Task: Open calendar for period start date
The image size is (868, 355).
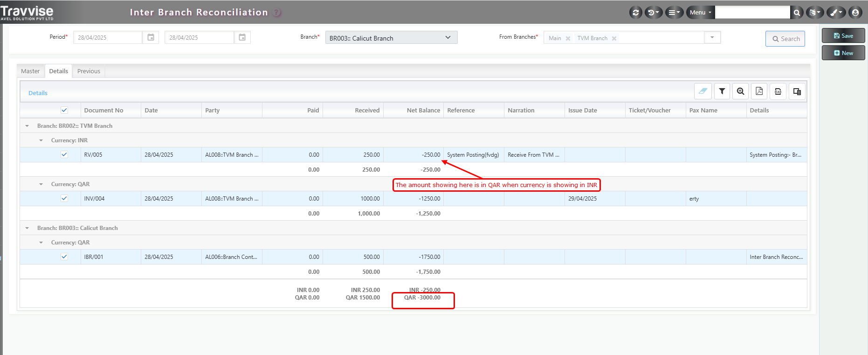Action: tap(151, 37)
